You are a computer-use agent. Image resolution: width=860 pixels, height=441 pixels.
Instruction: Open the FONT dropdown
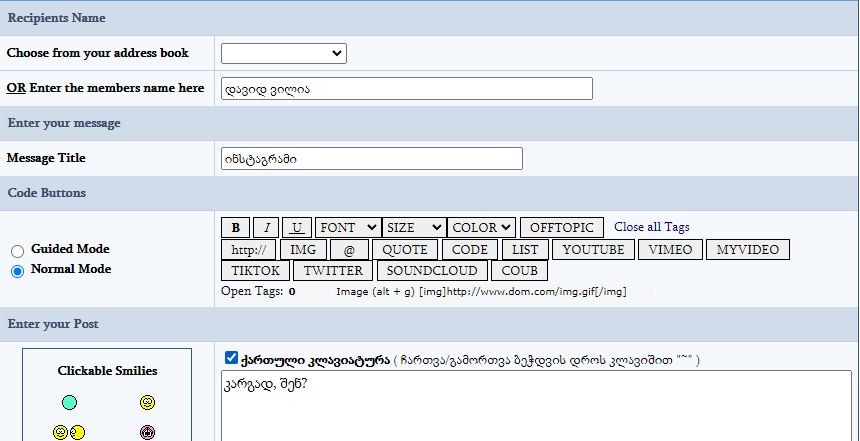pos(348,228)
